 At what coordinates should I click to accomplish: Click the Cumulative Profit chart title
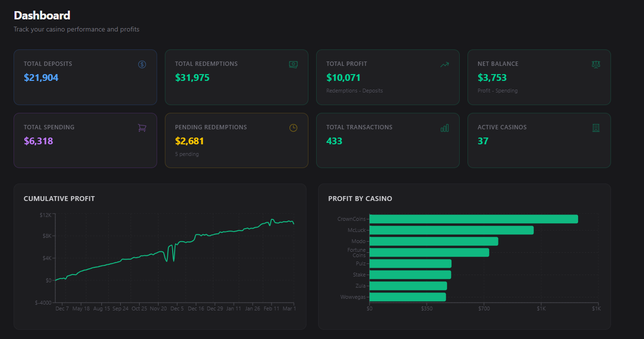pos(59,199)
